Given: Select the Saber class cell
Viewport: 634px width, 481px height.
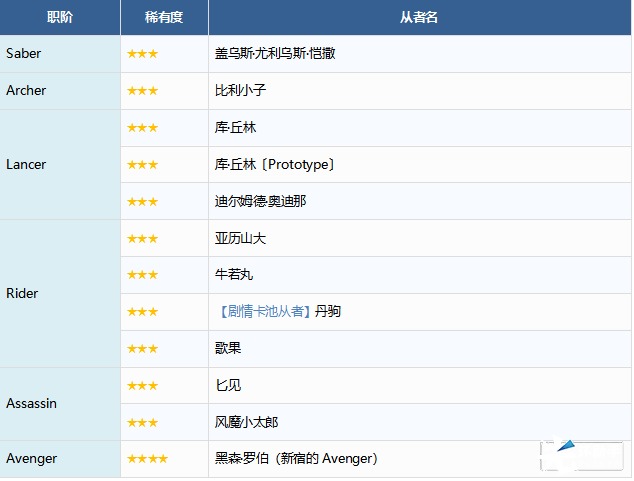Looking at the screenshot, I should click(24, 53).
